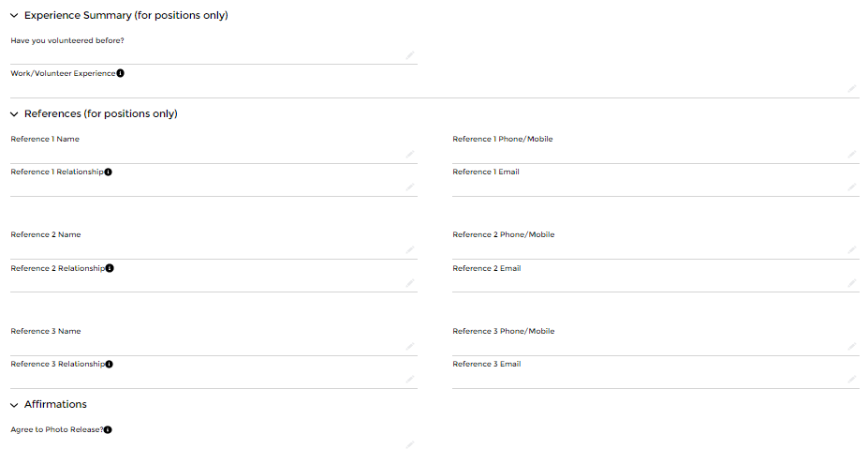868x449 pixels.
Task: Click Reference 2 Relationship info icon
Action: pos(110,268)
